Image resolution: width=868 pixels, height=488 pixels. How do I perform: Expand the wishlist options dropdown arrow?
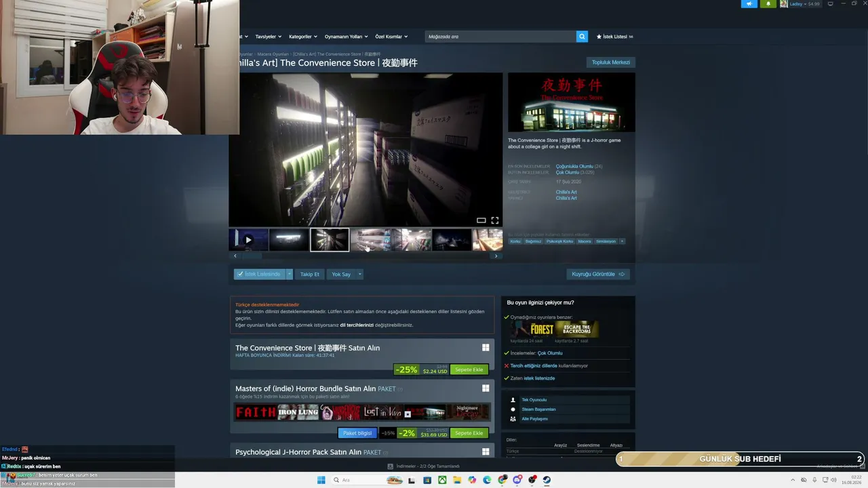290,274
